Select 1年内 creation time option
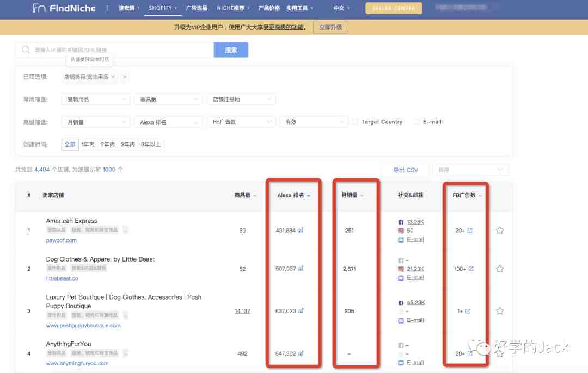Viewport: 588px width, 373px height. tap(88, 144)
